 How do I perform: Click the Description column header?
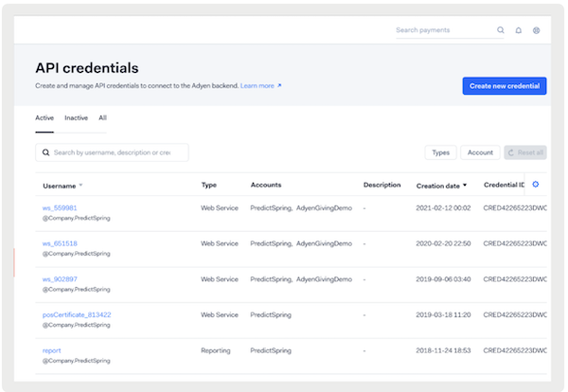tap(382, 185)
